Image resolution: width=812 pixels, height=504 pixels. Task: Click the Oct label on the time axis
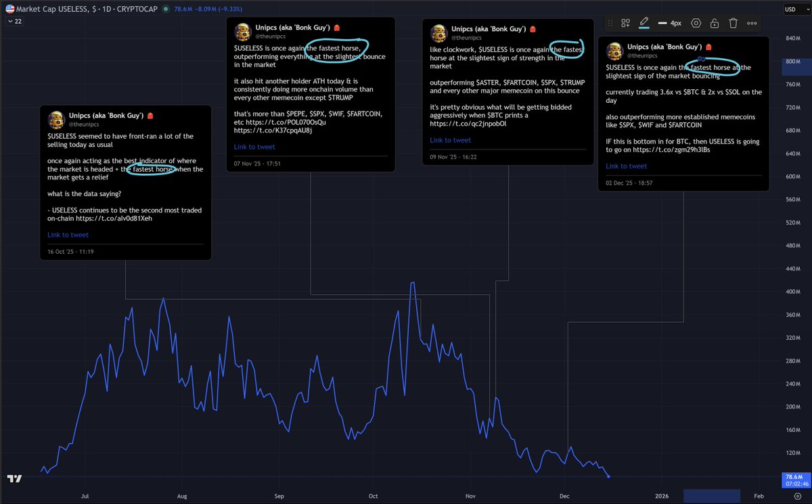(373, 496)
